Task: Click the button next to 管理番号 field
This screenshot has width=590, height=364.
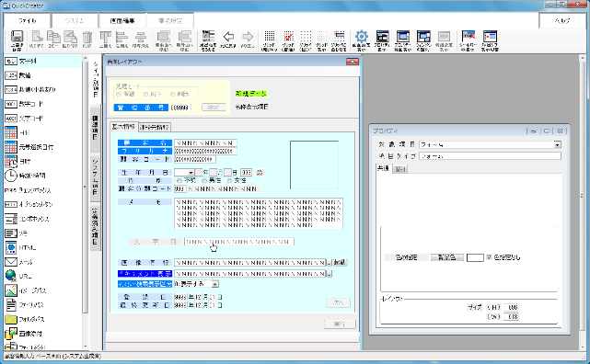Action: [214, 108]
